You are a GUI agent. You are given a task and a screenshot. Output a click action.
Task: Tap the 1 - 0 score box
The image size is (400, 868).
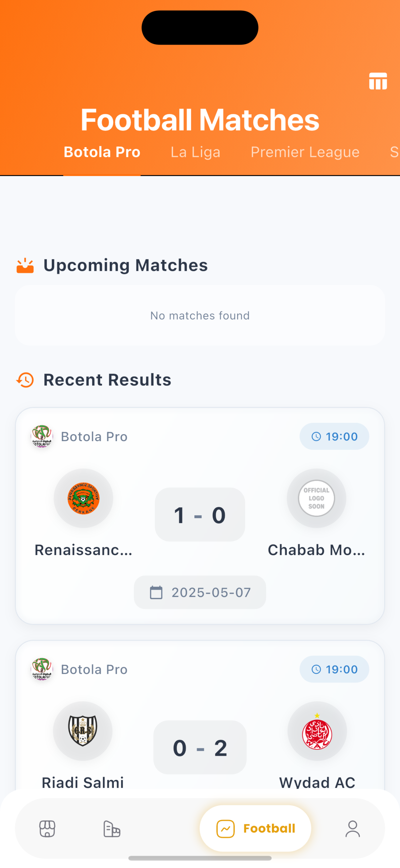pyautogui.click(x=200, y=514)
